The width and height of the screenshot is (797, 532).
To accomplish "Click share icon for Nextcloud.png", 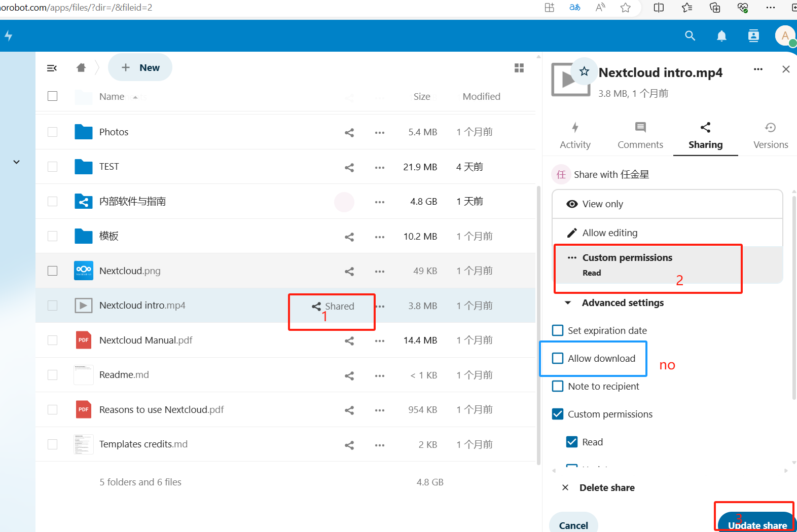I will pos(349,271).
